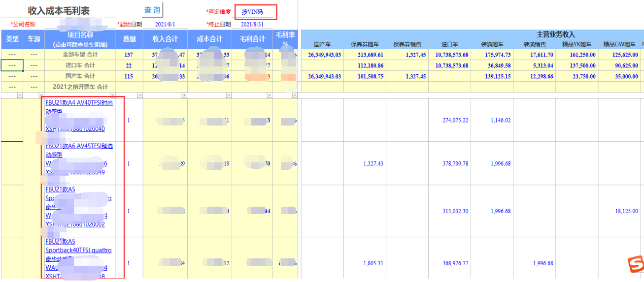
Task: Click the Sogou input method icon
Action: pos(635,264)
